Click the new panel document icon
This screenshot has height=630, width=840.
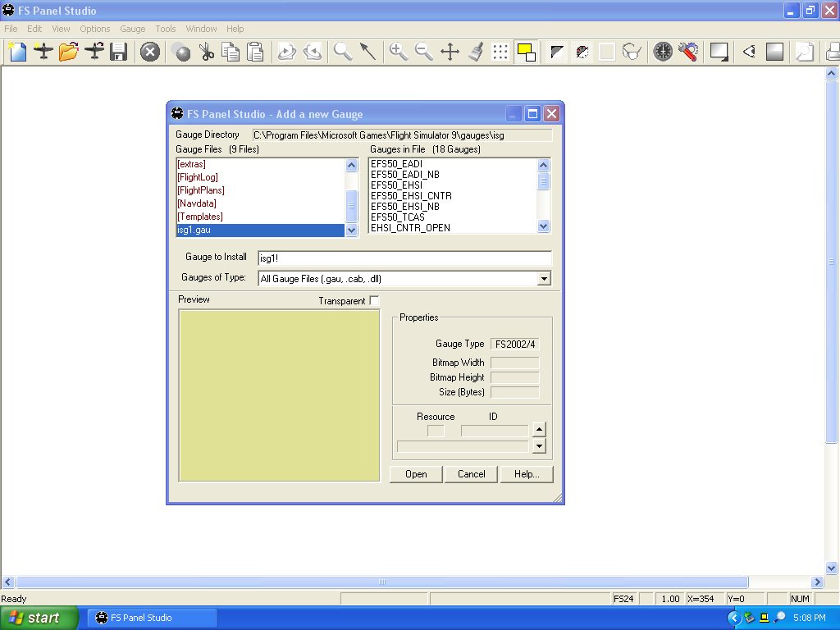pos(17,52)
